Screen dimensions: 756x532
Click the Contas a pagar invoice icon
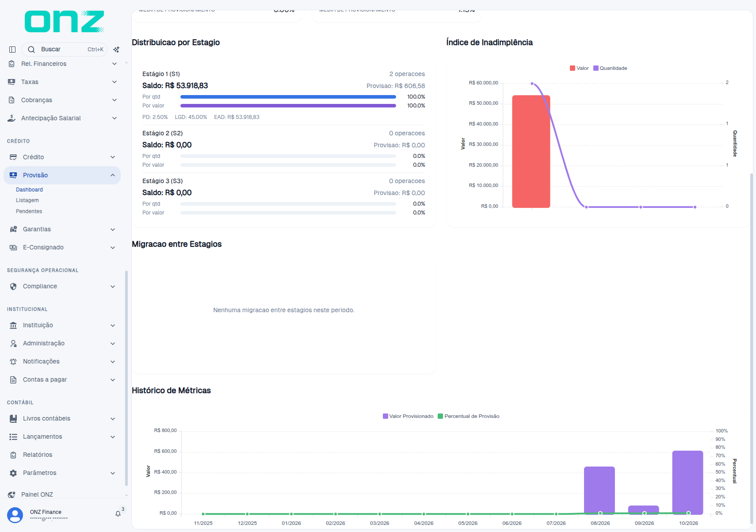(13, 379)
